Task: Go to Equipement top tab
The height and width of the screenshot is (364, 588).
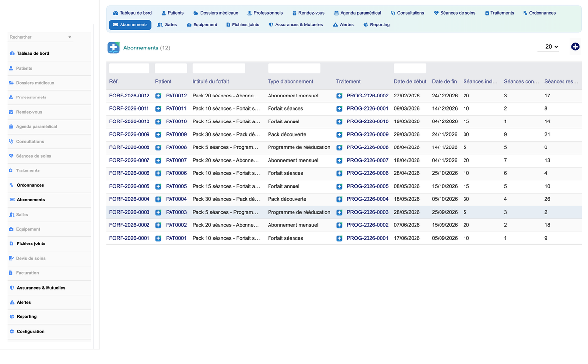Action: 202,25
